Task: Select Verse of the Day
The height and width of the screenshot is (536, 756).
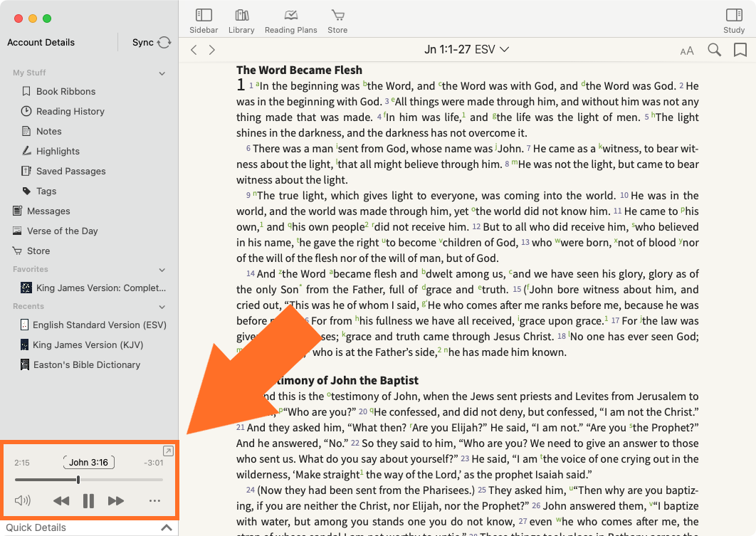Action: (62, 231)
